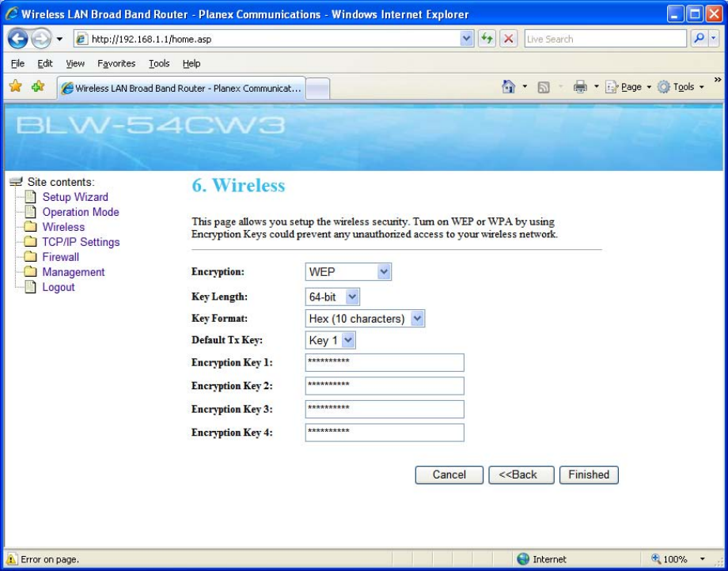Image resolution: width=728 pixels, height=571 pixels.
Task: Click the Live Search magnifier icon
Action: pyautogui.click(x=698, y=39)
